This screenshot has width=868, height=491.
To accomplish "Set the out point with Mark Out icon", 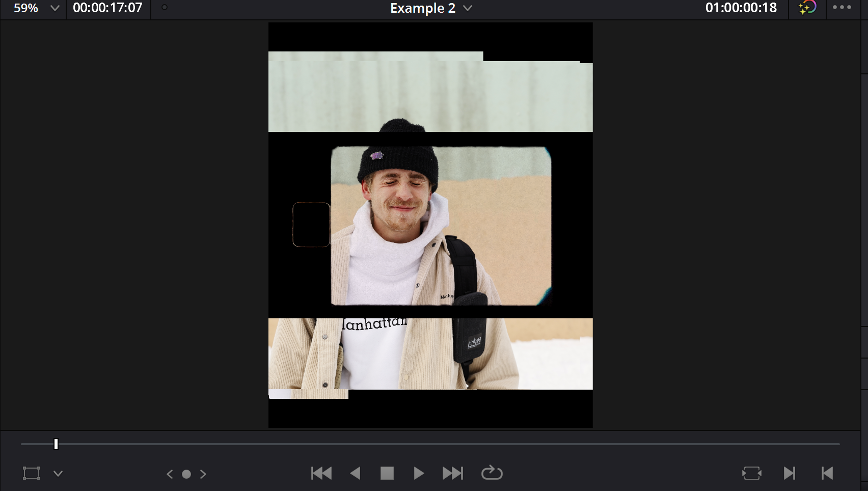I will pyautogui.click(x=828, y=473).
